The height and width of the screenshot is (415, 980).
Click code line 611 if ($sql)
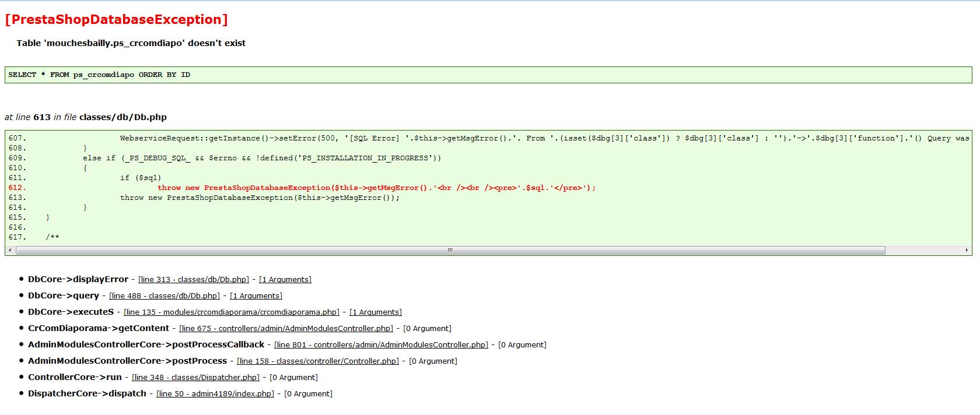point(141,178)
